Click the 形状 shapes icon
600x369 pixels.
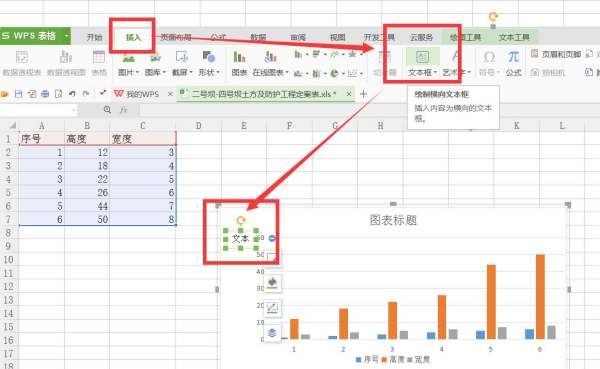pyautogui.click(x=209, y=57)
